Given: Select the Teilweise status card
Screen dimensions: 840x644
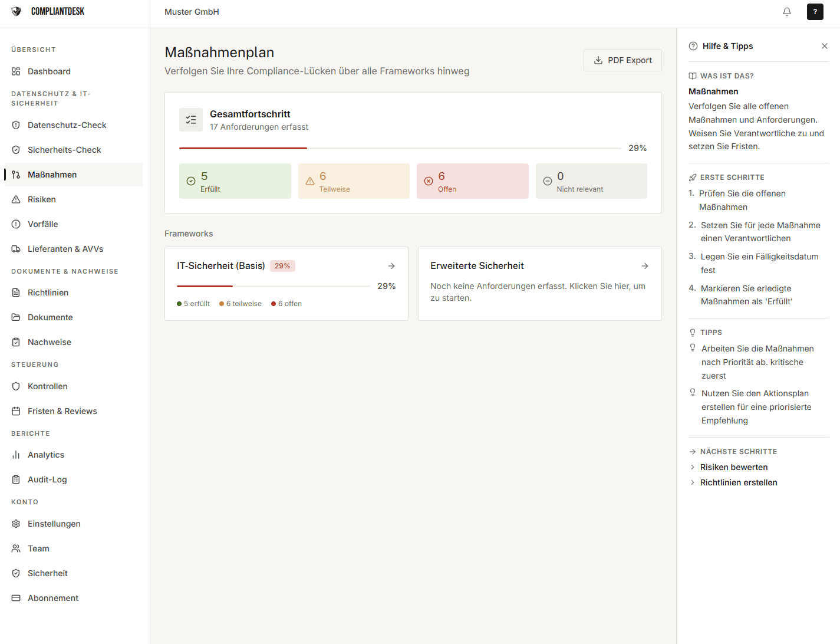Looking at the screenshot, I should coord(354,181).
